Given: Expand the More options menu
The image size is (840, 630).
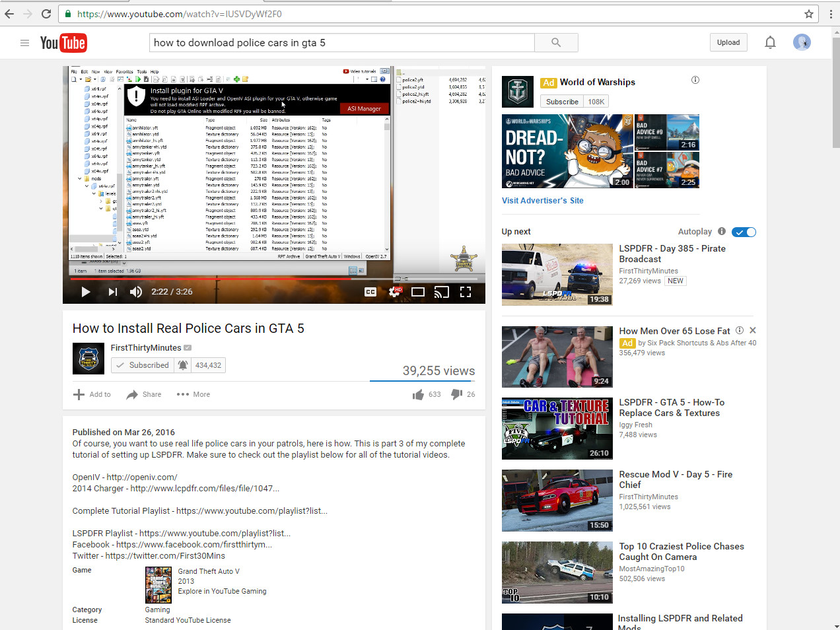Looking at the screenshot, I should click(x=193, y=394).
